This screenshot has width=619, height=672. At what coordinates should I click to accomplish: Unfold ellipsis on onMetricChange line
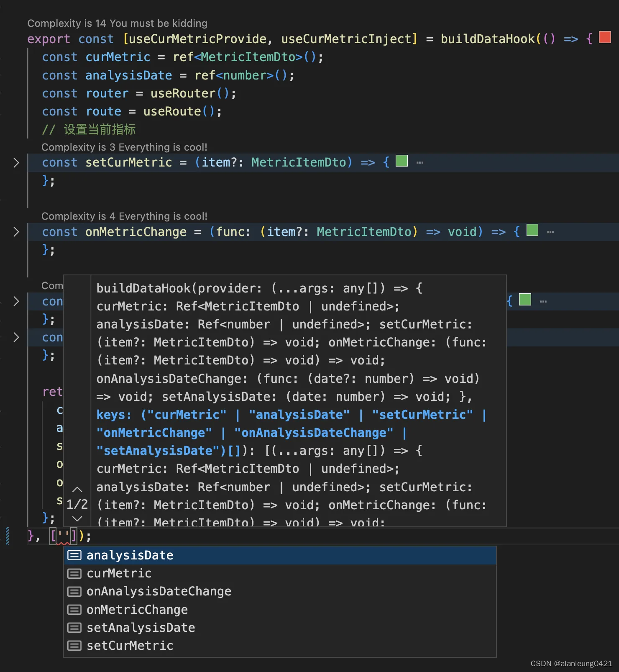(x=550, y=232)
